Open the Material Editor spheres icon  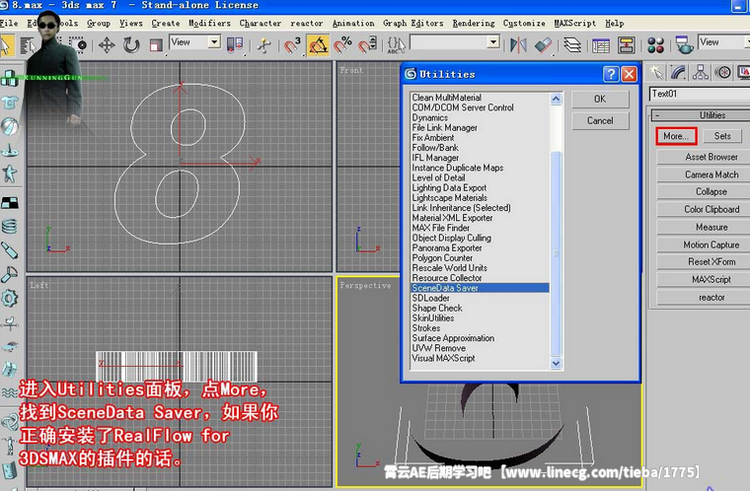coord(655,45)
